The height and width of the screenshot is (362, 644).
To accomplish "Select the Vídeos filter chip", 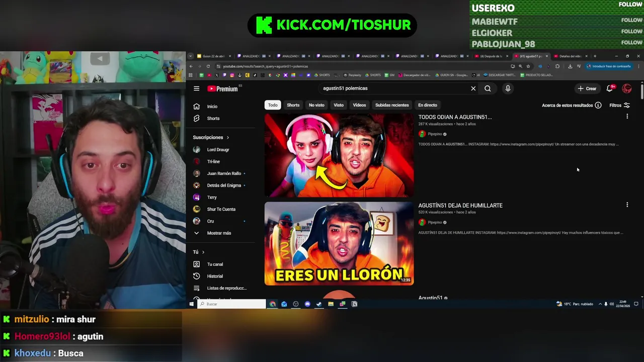I will [x=359, y=105].
